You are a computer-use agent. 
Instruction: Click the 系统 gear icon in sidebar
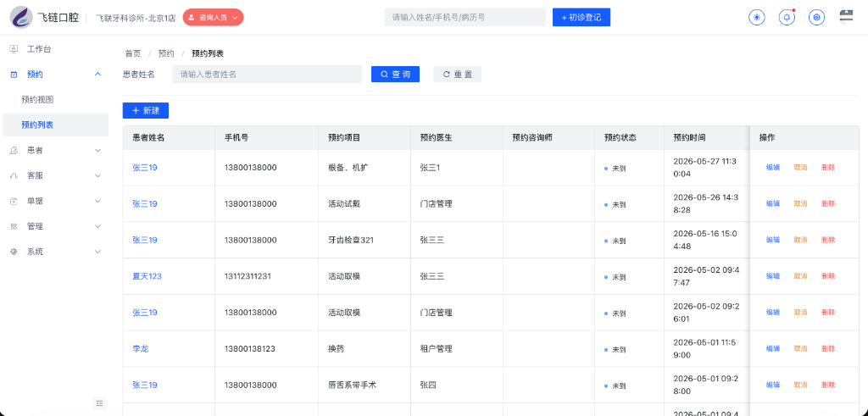14,252
